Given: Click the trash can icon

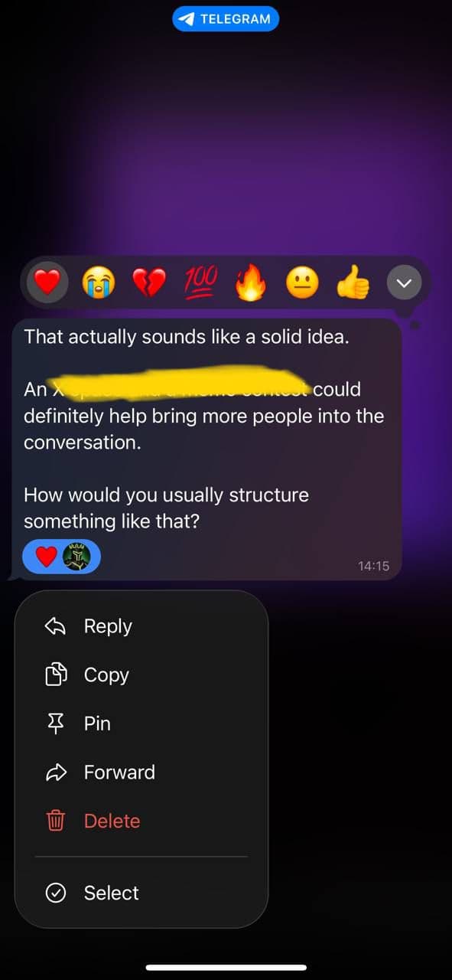Looking at the screenshot, I should point(56,821).
